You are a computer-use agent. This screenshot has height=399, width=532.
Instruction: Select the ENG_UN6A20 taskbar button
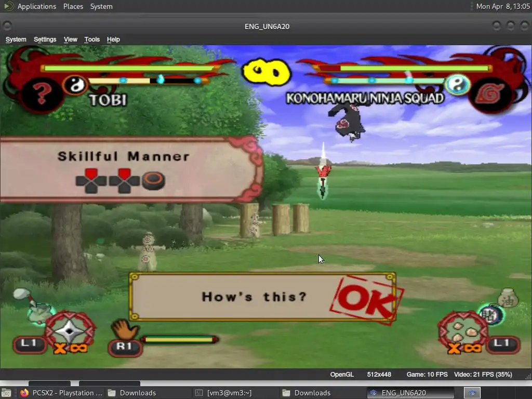point(410,393)
